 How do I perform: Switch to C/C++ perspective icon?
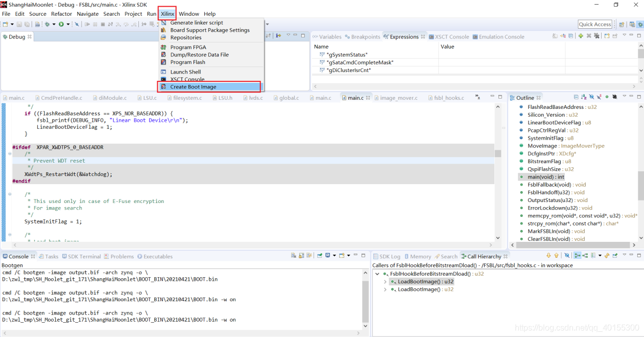pos(632,24)
